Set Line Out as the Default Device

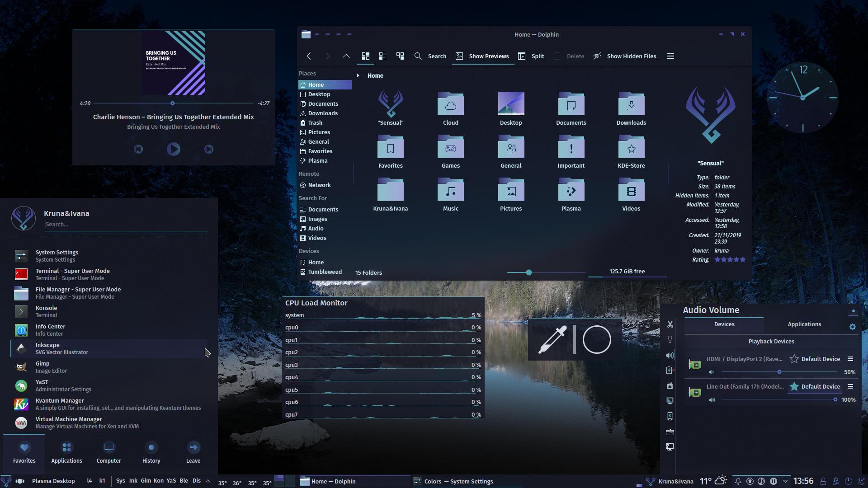click(815, 386)
